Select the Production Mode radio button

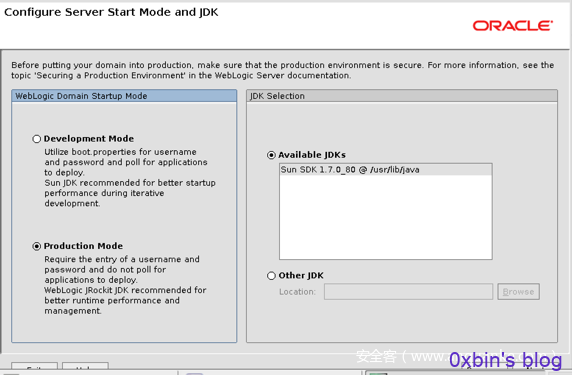[x=36, y=246]
